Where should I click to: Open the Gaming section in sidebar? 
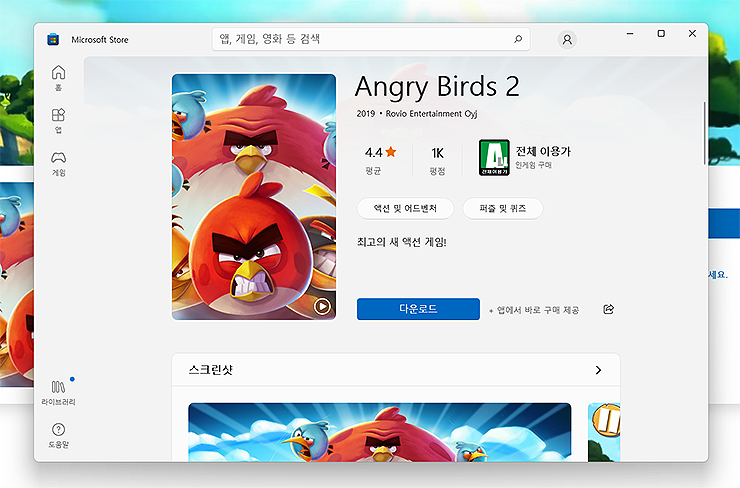(58, 163)
